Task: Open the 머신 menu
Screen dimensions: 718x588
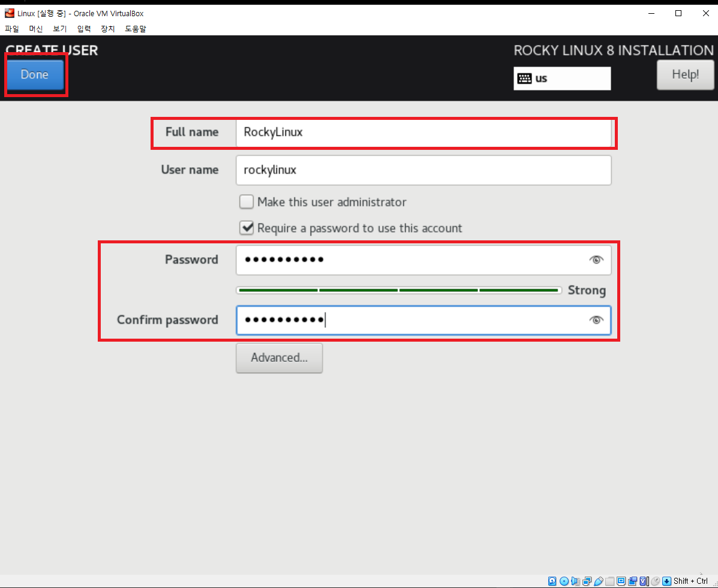Action: tap(36, 29)
